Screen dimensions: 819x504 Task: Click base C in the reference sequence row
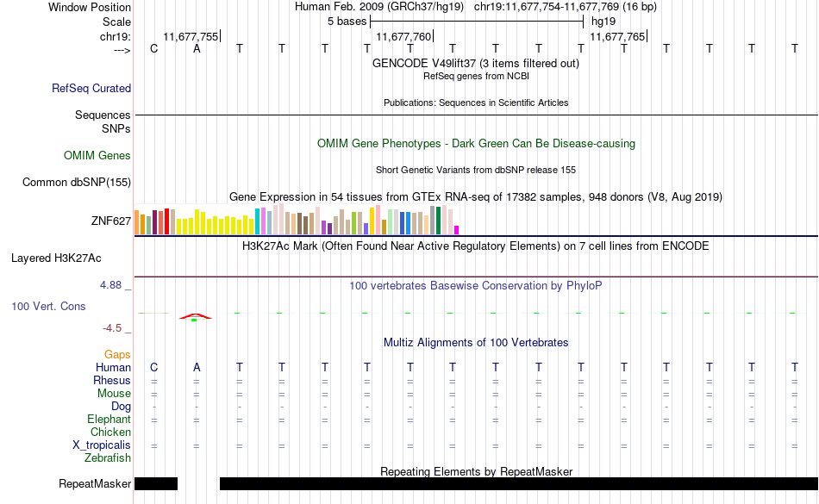click(153, 48)
